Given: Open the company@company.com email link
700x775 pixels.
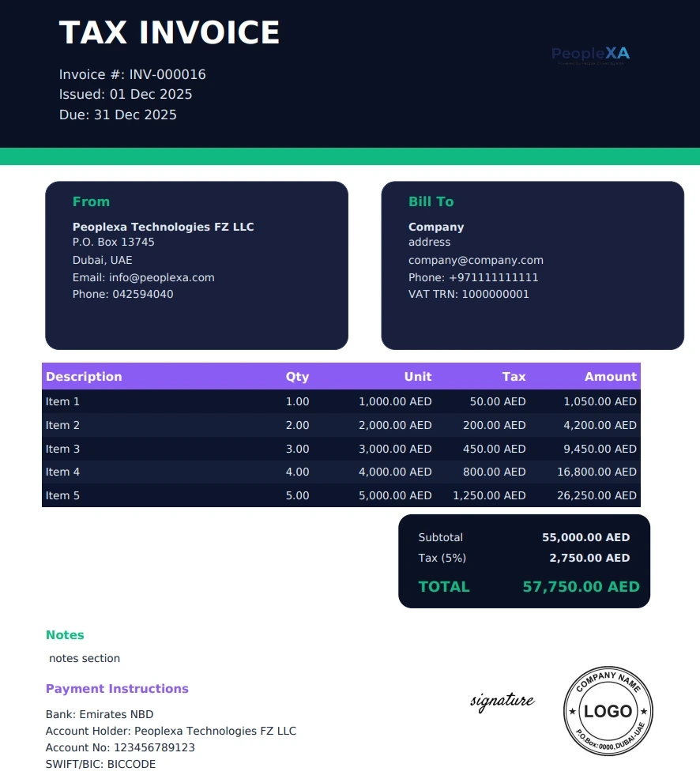Looking at the screenshot, I should (476, 259).
